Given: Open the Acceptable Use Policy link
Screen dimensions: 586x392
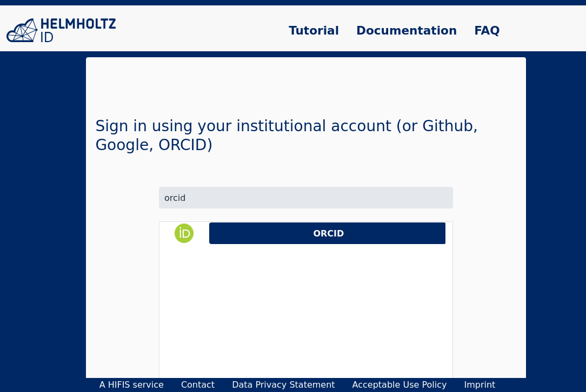Looking at the screenshot, I should coord(399,384).
